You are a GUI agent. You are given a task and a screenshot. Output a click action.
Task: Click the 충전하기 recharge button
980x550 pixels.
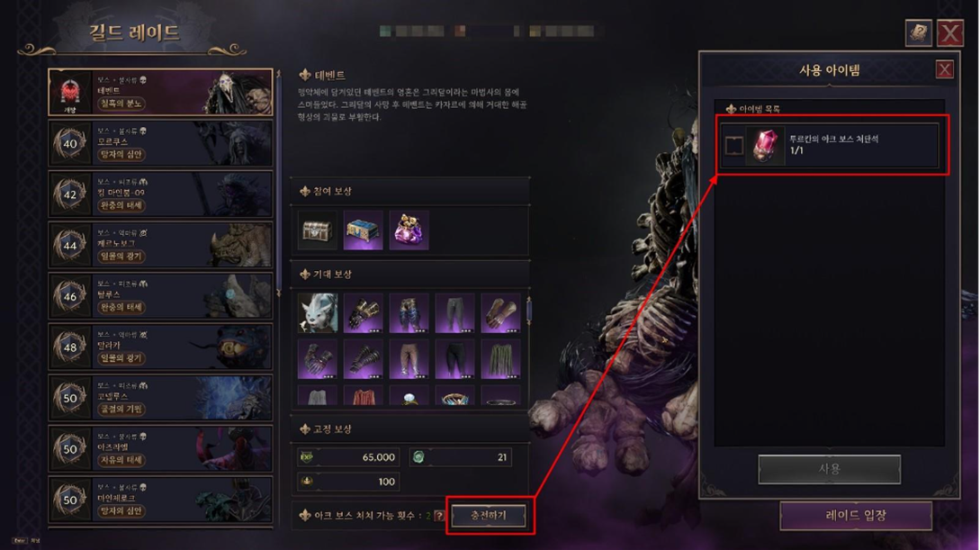click(x=489, y=516)
